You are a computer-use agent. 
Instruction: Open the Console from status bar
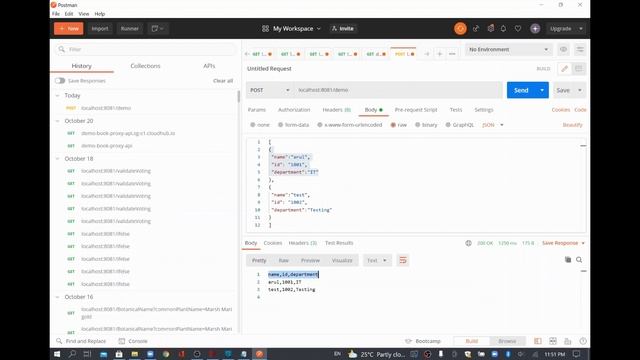133,341
